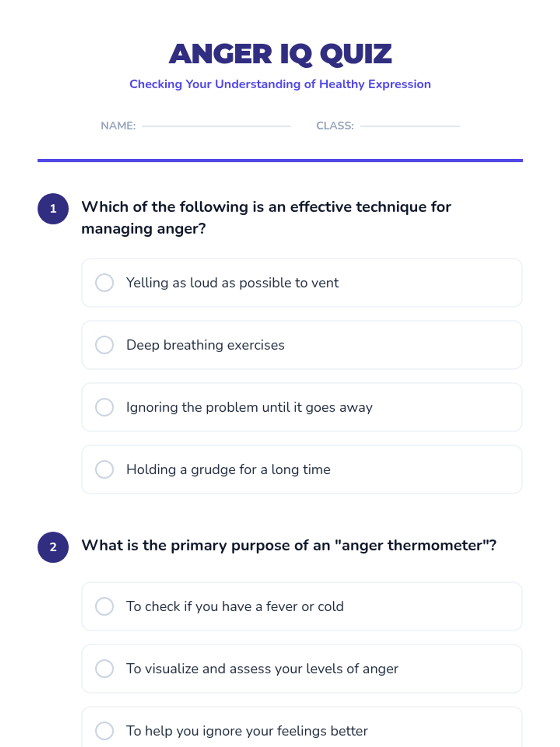Click the CLASS input line
Screen dimensions: 560x747
(x=410, y=126)
